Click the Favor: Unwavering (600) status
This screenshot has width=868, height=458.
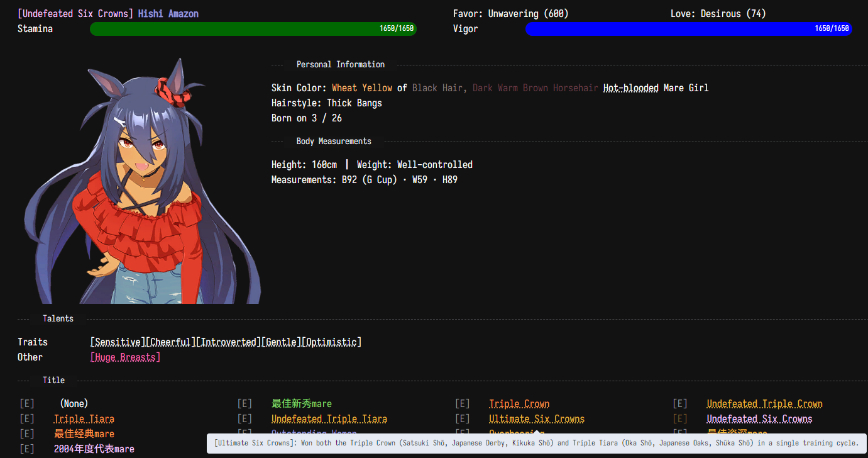point(510,14)
